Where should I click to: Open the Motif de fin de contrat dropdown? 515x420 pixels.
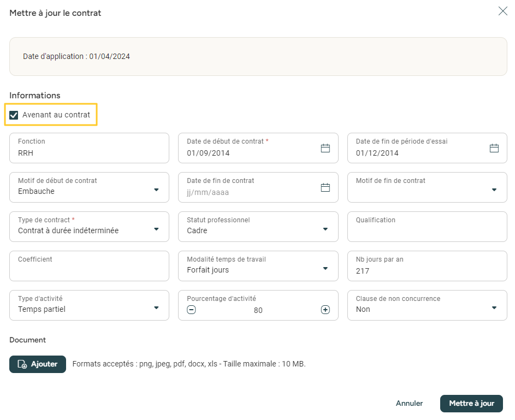click(x=494, y=190)
